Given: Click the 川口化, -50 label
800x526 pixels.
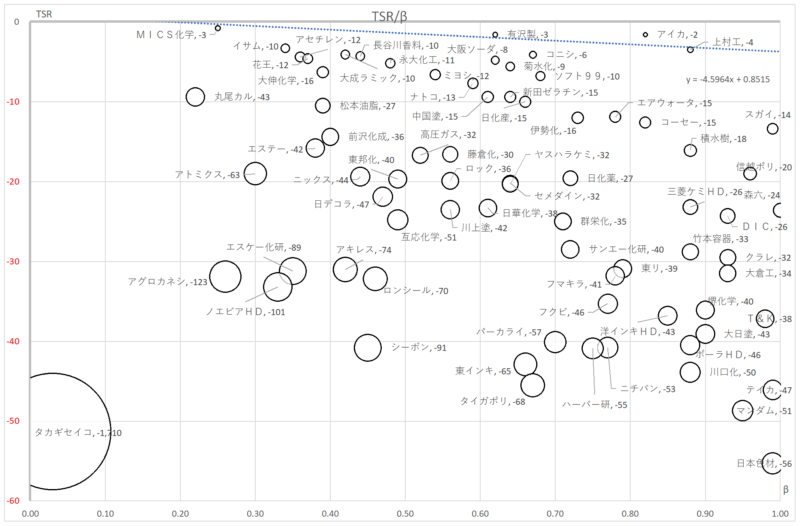Looking at the screenshot, I should point(733,372).
